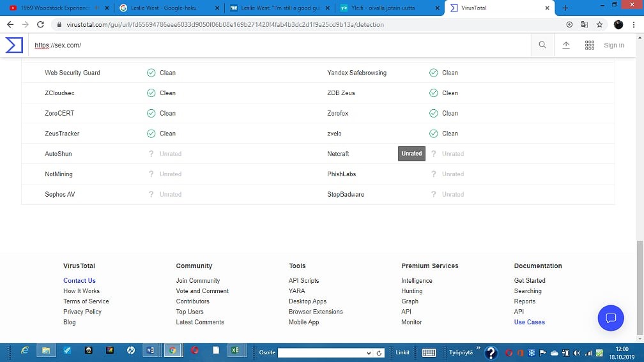Open Chrome three-dot menu
Viewport: 644px width, 362px height.
point(635,24)
